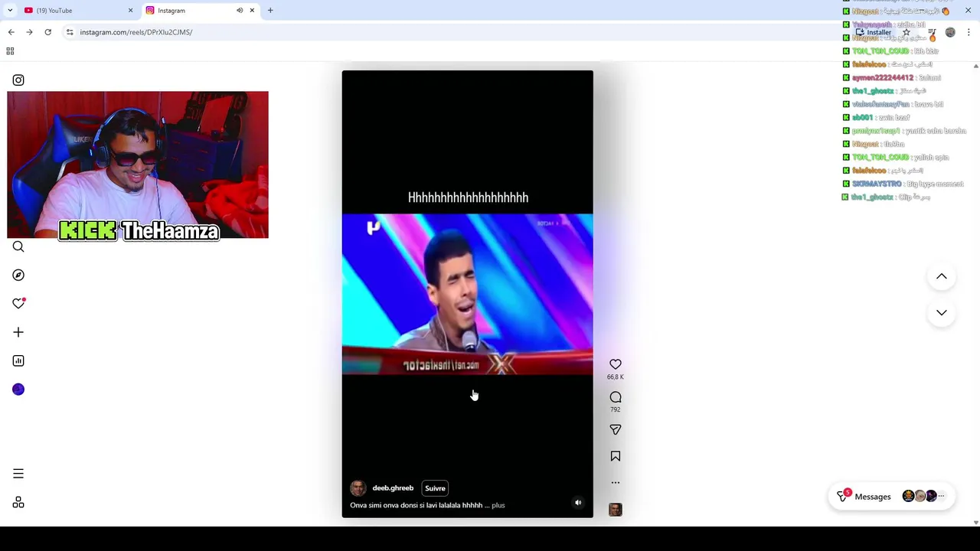Image resolution: width=980 pixels, height=551 pixels.
Task: Save the reel with bookmark icon
Action: click(616, 456)
